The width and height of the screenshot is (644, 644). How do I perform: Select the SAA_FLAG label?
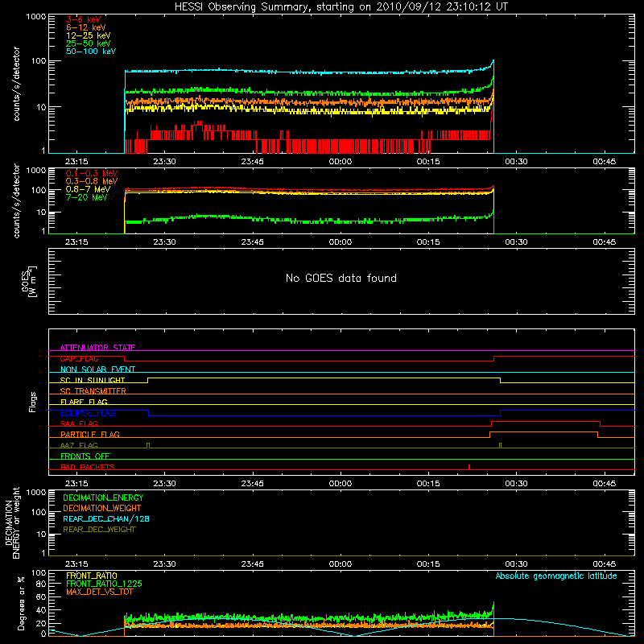click(79, 423)
